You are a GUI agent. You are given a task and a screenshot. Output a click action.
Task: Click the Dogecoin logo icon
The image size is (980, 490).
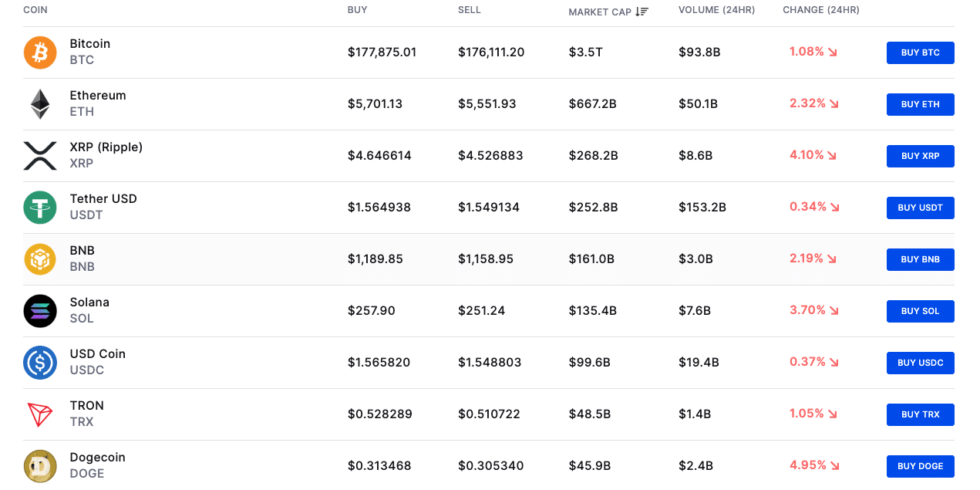click(x=40, y=466)
